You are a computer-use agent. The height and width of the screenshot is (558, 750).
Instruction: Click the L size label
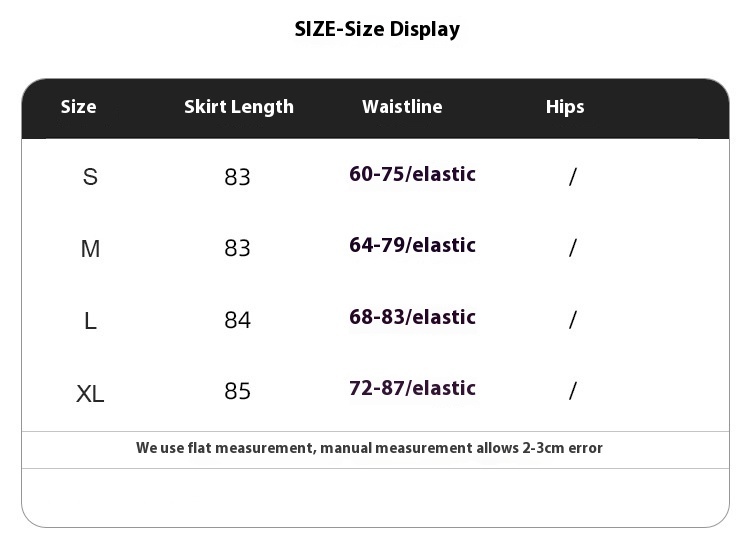click(x=90, y=321)
